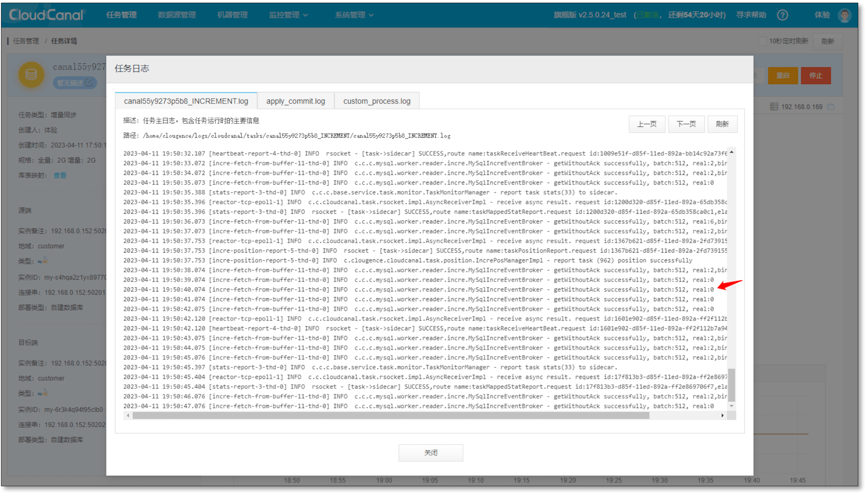Click the yellow database icon on the task header
The height and width of the screenshot is (496, 868).
(31, 75)
